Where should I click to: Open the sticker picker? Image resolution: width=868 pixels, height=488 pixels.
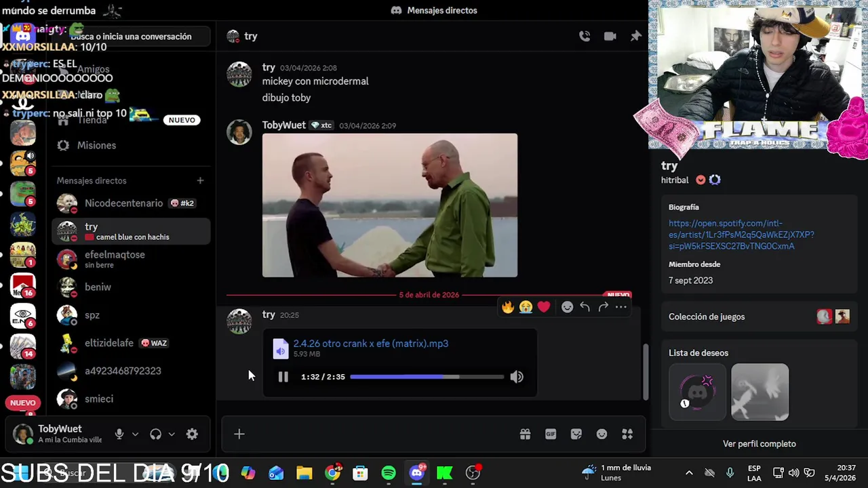pos(576,434)
